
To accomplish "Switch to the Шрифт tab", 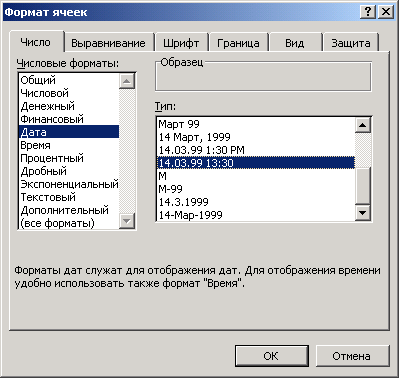I will [x=181, y=43].
